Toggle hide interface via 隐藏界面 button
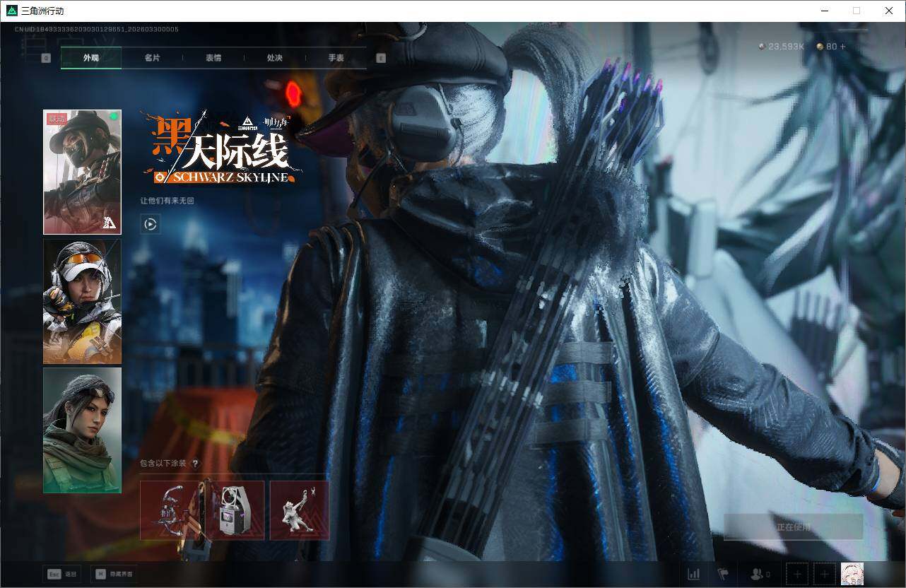The width and height of the screenshot is (906, 588). pos(116,574)
